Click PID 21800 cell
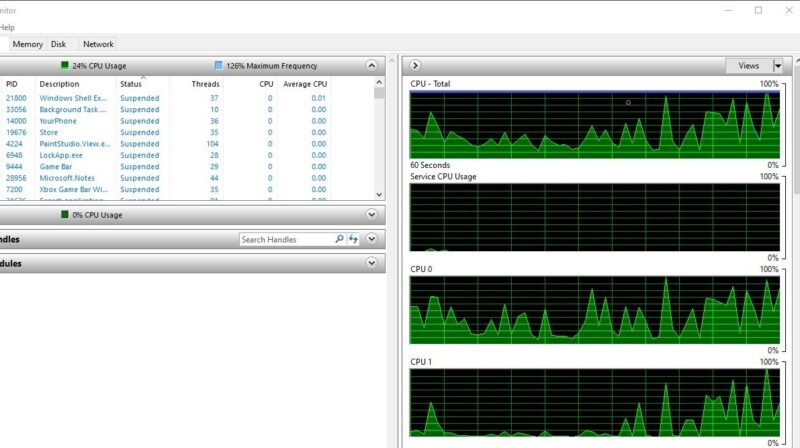This screenshot has height=448, width=800. (16, 98)
